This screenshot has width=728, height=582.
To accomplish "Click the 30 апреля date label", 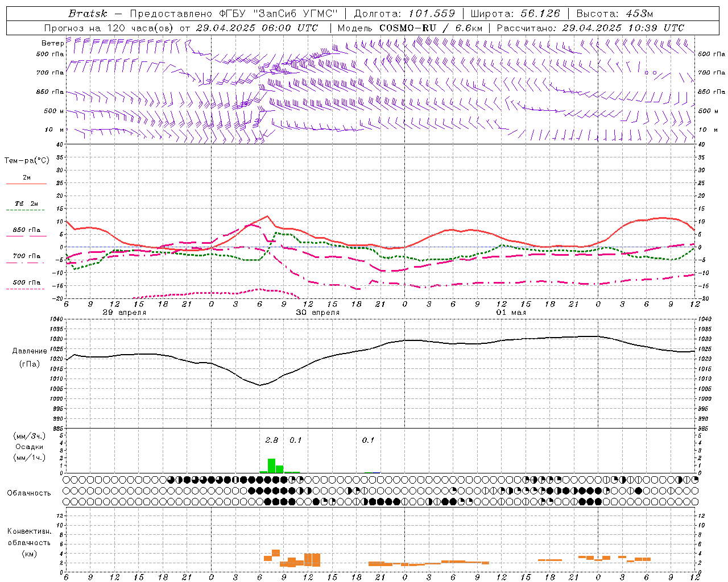I will (318, 313).
